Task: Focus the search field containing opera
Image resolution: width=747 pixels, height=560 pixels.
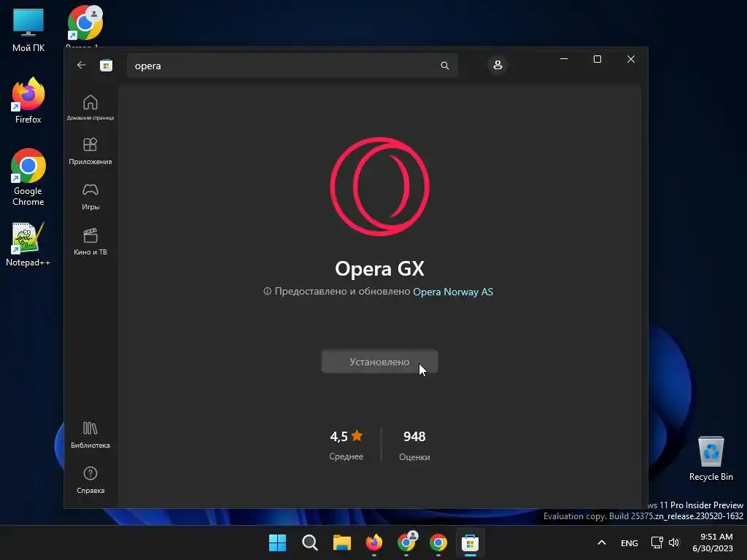Action: point(292,66)
